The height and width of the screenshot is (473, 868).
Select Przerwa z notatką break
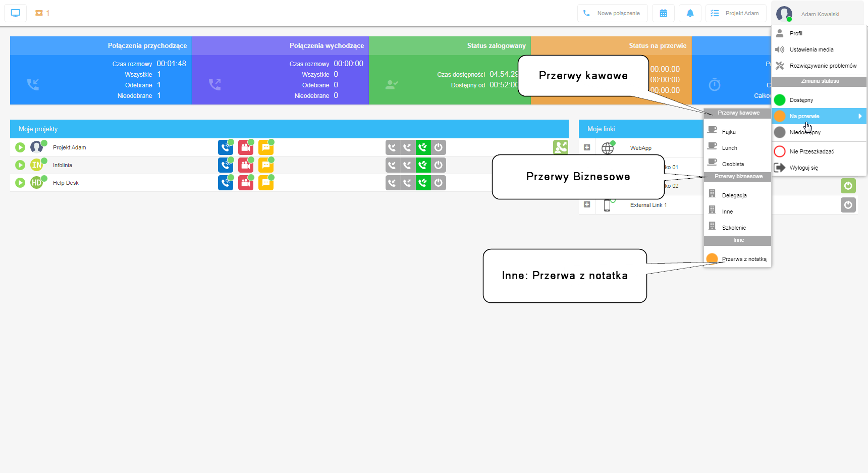[737, 258]
